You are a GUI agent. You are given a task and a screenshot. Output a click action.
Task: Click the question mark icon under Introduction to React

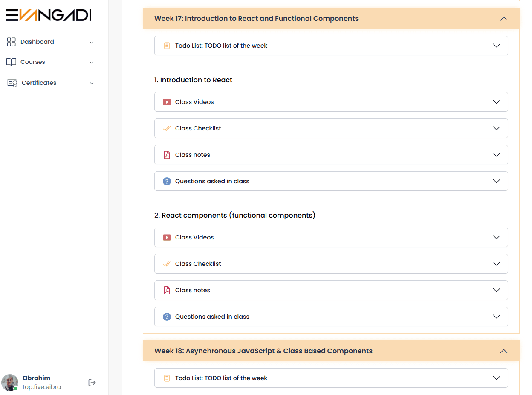[x=167, y=182]
